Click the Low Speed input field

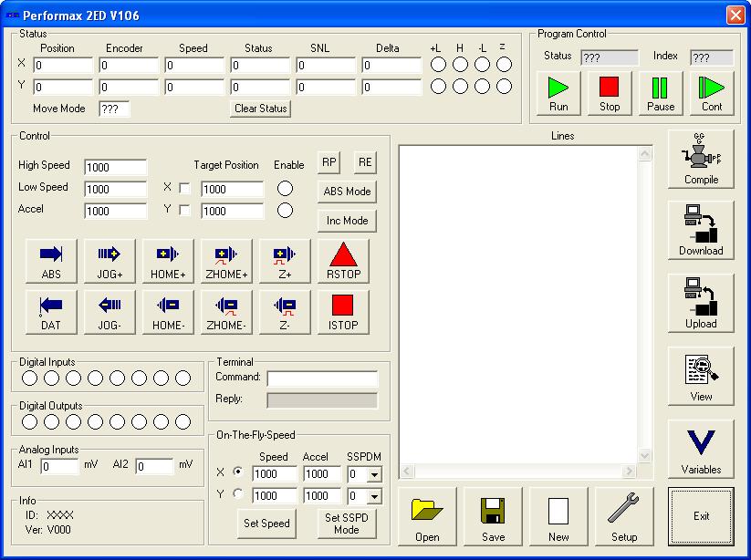click(x=115, y=189)
